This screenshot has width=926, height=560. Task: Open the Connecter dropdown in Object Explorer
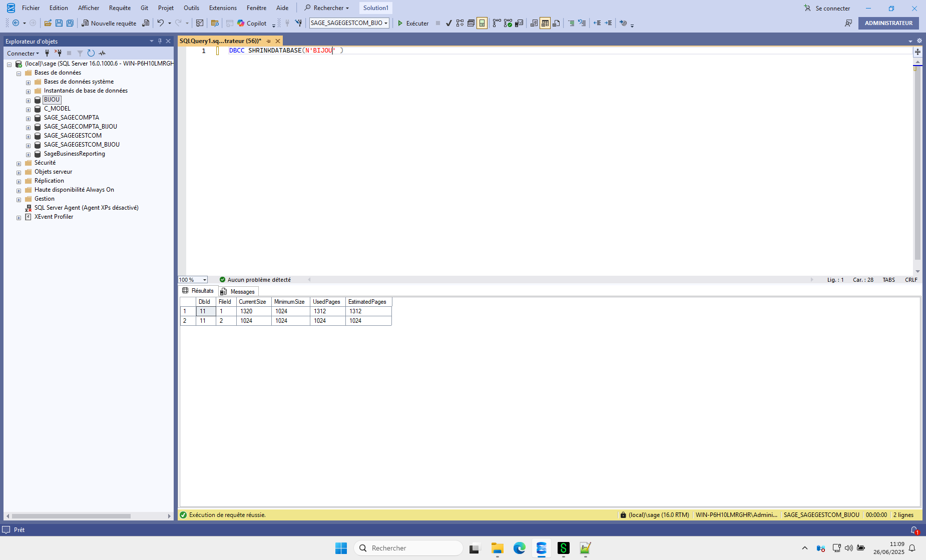[23, 53]
